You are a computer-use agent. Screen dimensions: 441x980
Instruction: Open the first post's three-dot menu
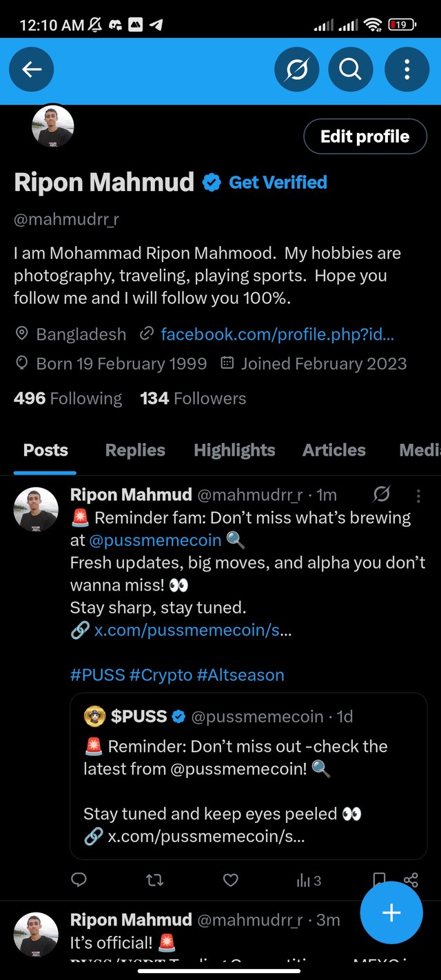[418, 496]
